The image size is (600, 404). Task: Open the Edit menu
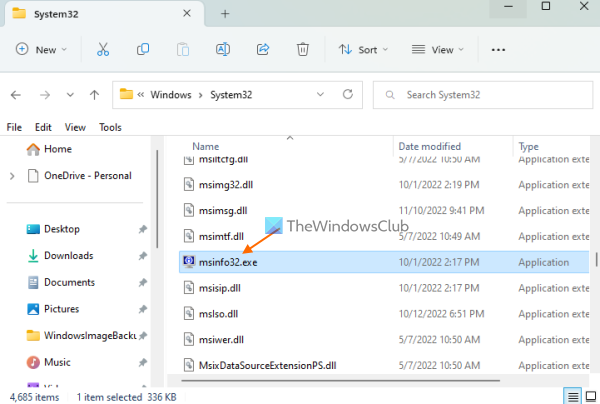(x=43, y=127)
